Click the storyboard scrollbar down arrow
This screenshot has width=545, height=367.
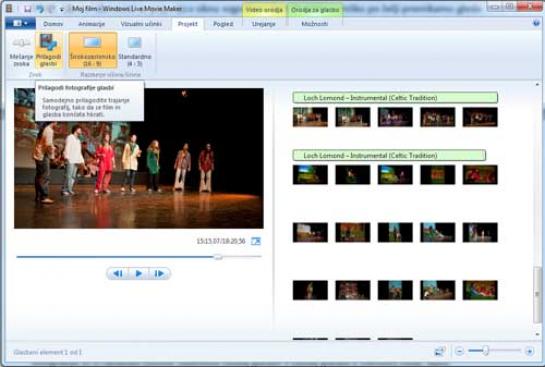pyautogui.click(x=537, y=334)
